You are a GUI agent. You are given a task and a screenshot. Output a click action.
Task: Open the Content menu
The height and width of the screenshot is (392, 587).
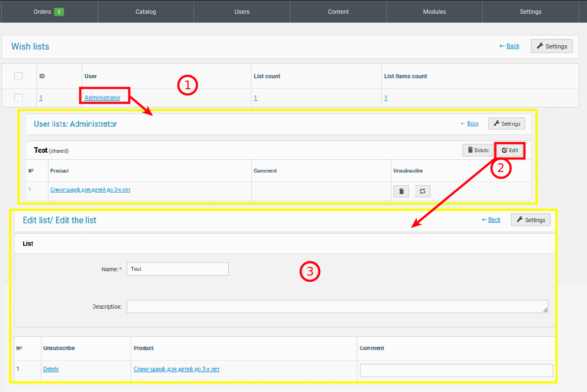coord(338,12)
